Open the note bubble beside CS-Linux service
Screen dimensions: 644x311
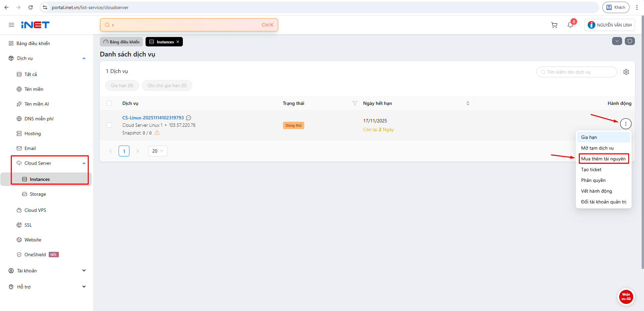(x=189, y=118)
